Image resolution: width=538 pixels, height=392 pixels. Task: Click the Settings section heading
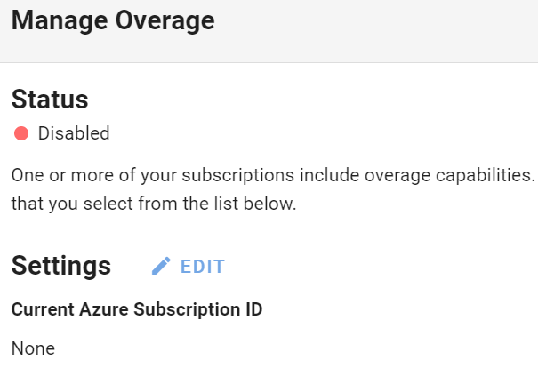point(61,266)
